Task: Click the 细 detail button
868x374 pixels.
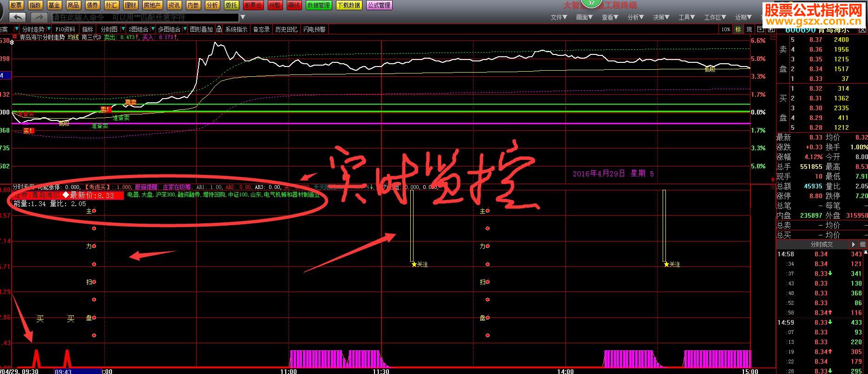Action: coord(862,244)
